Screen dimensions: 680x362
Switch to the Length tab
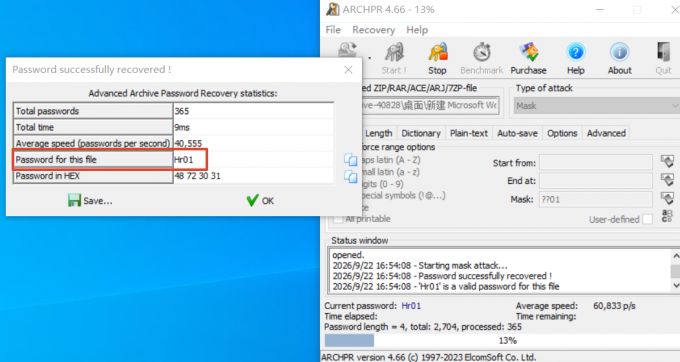(x=379, y=133)
